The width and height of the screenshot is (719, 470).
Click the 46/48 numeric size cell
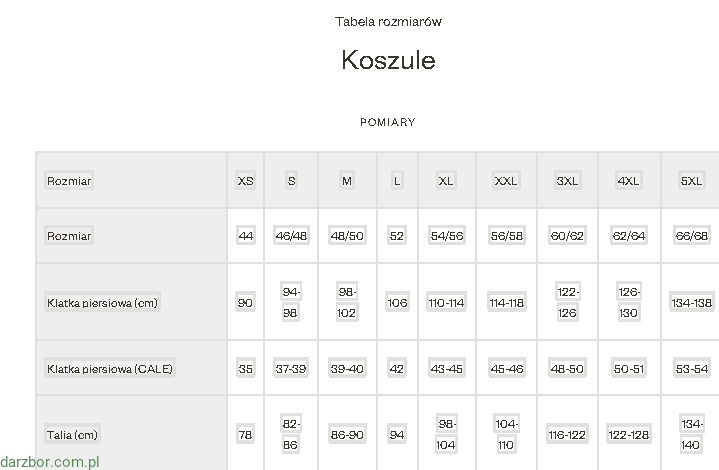coord(291,236)
